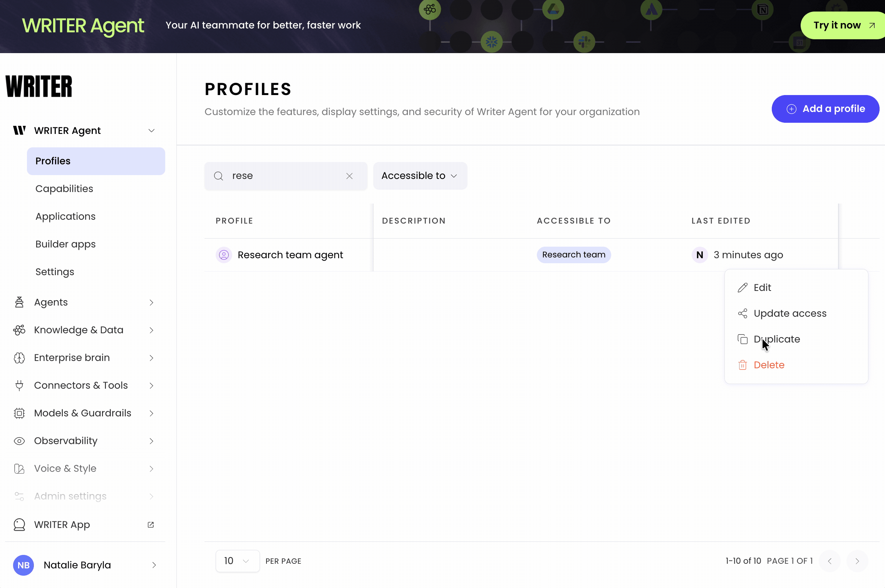The height and width of the screenshot is (588, 885).
Task: Click the Update access share icon
Action: pos(743,314)
